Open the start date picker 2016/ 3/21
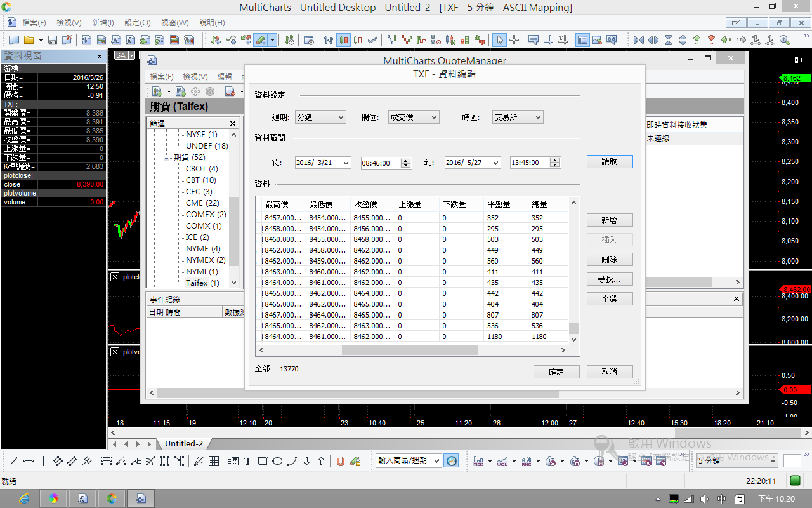Image resolution: width=812 pixels, height=508 pixels. tap(345, 163)
